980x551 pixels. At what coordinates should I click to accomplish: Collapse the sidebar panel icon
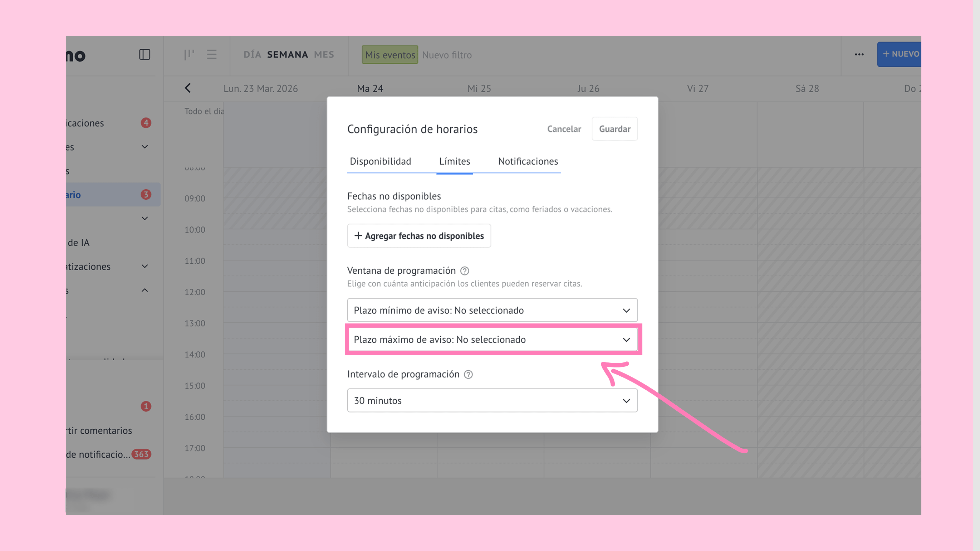144,54
